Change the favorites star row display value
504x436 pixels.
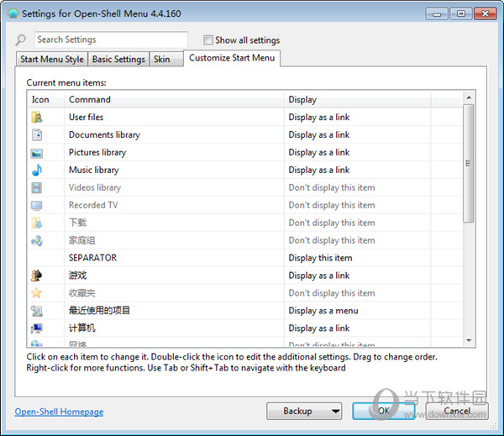click(332, 293)
